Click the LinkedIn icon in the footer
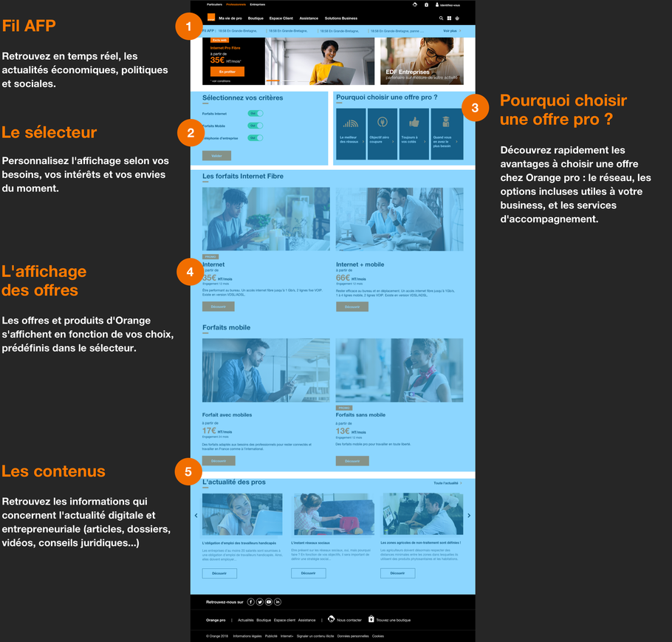Image resolution: width=672 pixels, height=642 pixels. 278,602
